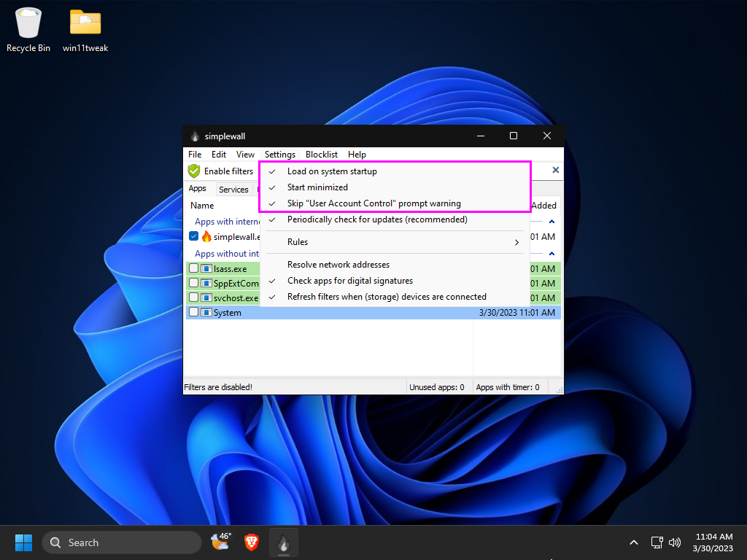Open the Windows Start menu
Viewport: 747px width, 560px height.
[23, 542]
